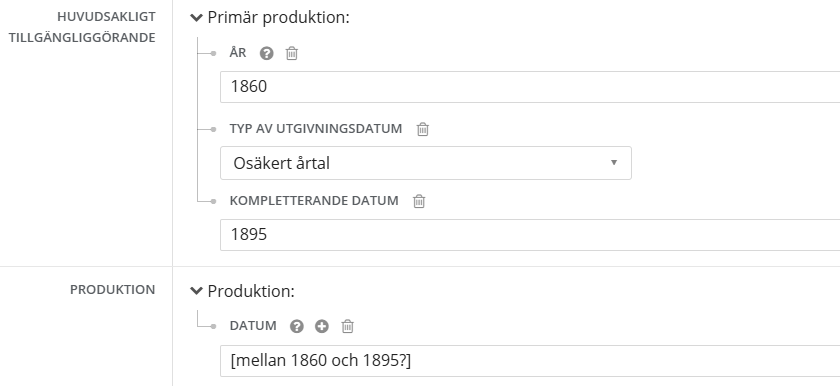The image size is (840, 386).
Task: Click the Produktion heading text
Action: pyautogui.click(x=251, y=291)
